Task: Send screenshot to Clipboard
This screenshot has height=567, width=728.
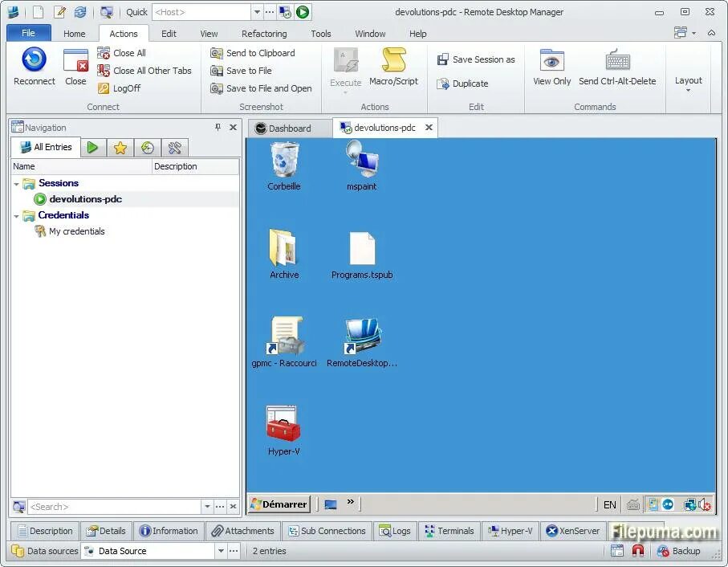Action: [x=253, y=53]
